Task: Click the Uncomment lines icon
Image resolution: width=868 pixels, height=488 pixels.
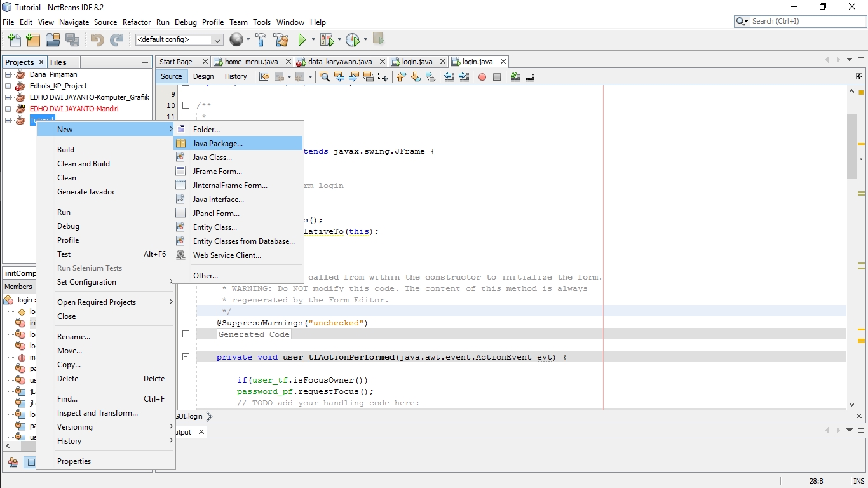Action: [x=530, y=77]
